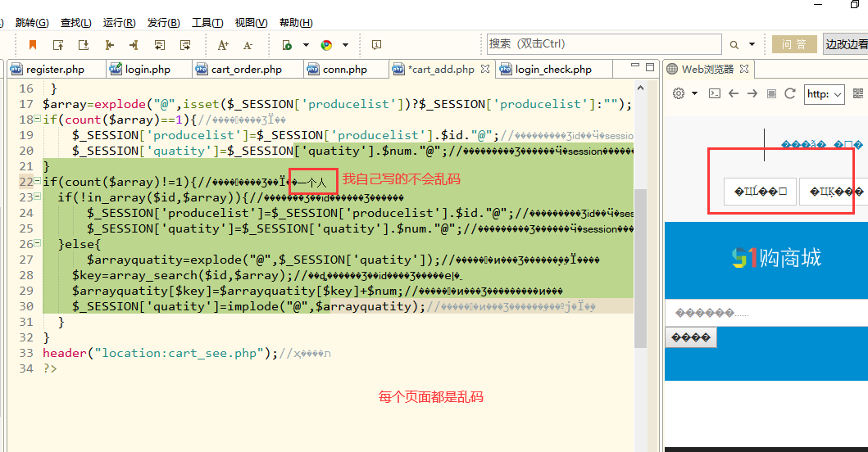This screenshot has width=868, height=452.
Task: Click the editor scrollbar up arrow
Action: (x=640, y=88)
